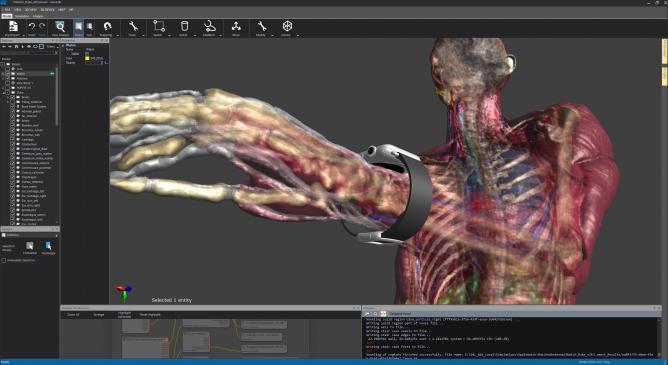Switch to the Simulation ribbon tab
This screenshot has width=668, height=365.
pos(22,16)
